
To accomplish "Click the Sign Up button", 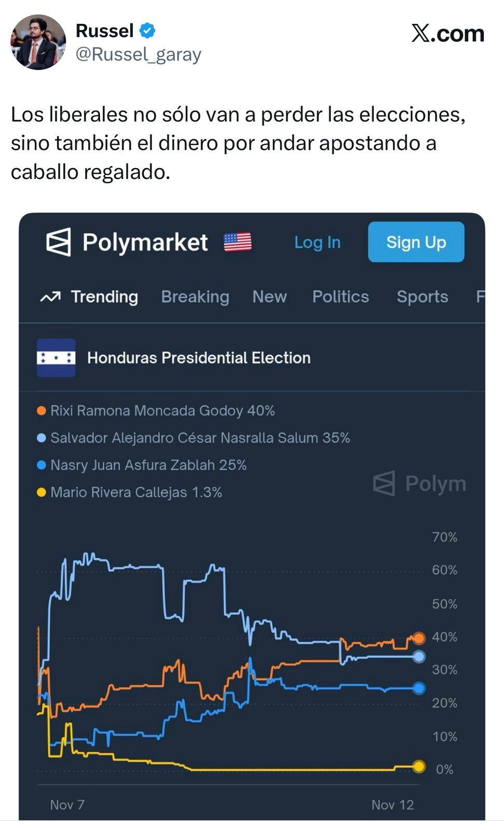I will tap(415, 242).
